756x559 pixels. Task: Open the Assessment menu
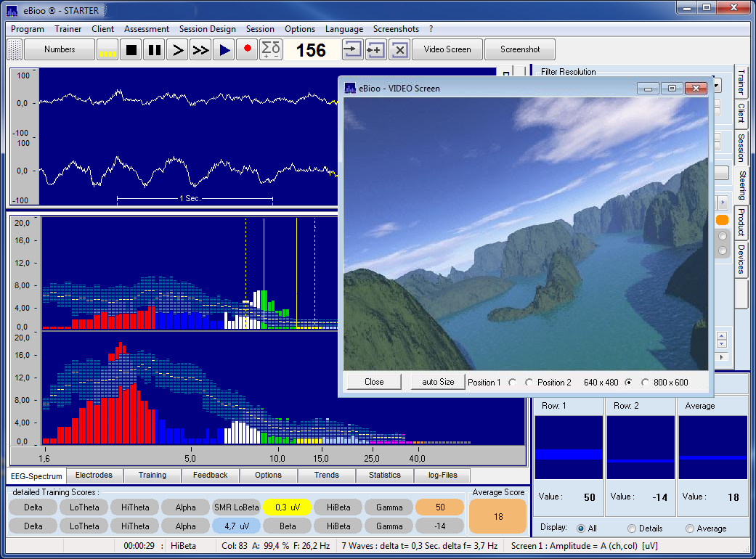146,29
